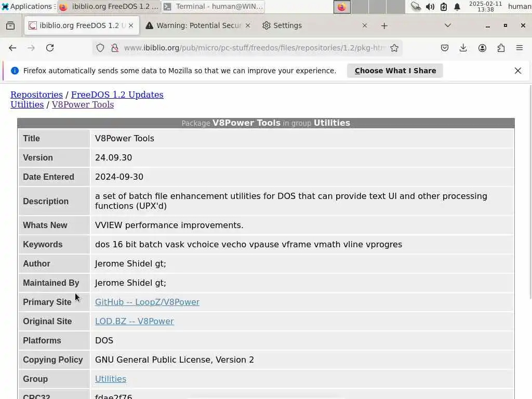The width and height of the screenshot is (532, 399).
Task: Open the GitHub -- LoopZ/V8Power link
Action: coord(147,302)
